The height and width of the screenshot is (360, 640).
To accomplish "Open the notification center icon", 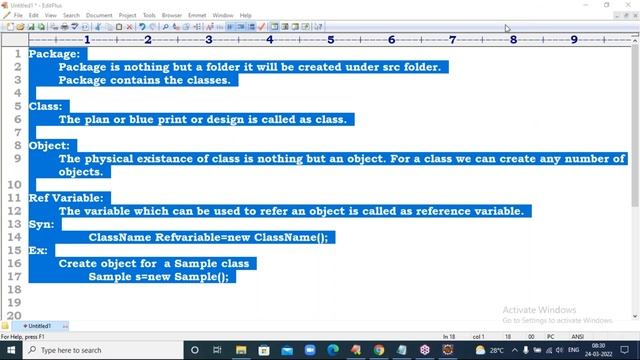I will [624, 350].
